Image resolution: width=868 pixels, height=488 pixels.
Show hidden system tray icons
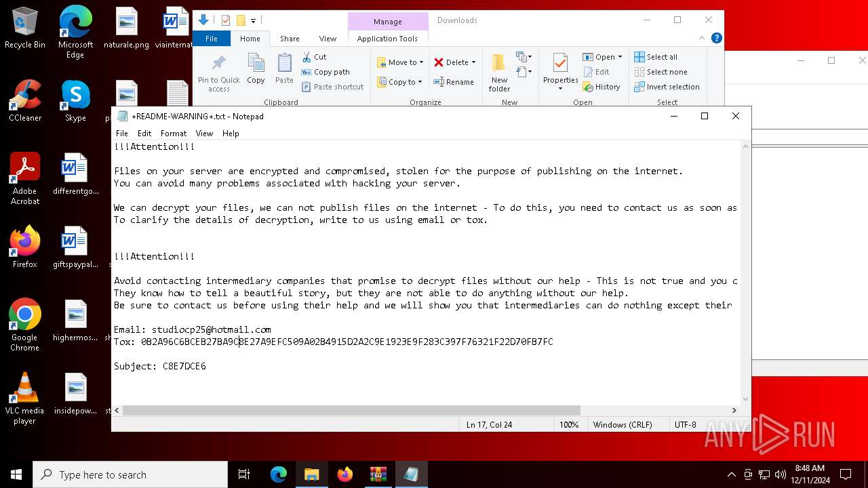(x=731, y=474)
